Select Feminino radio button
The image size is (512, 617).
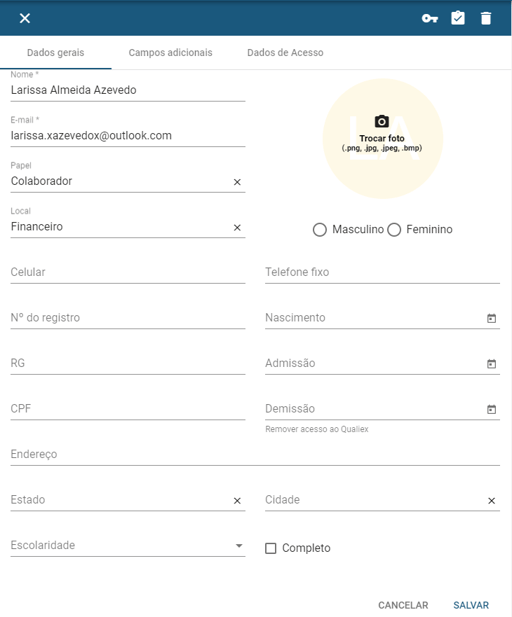click(x=394, y=230)
